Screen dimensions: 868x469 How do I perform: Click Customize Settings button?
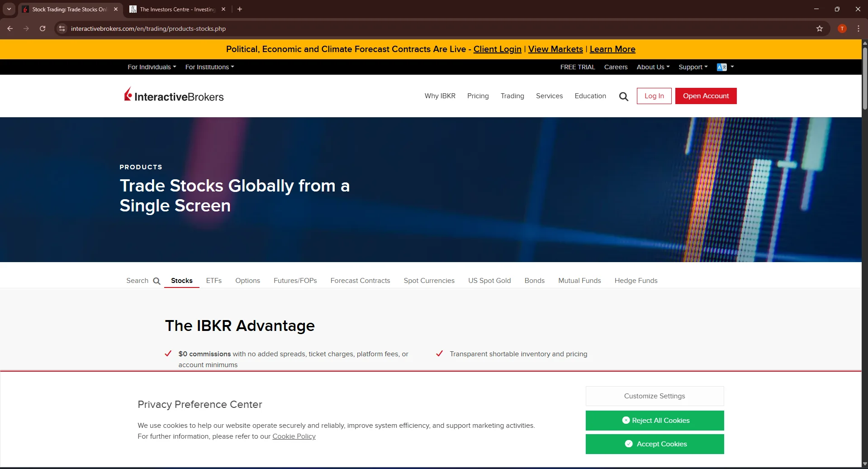click(655, 396)
